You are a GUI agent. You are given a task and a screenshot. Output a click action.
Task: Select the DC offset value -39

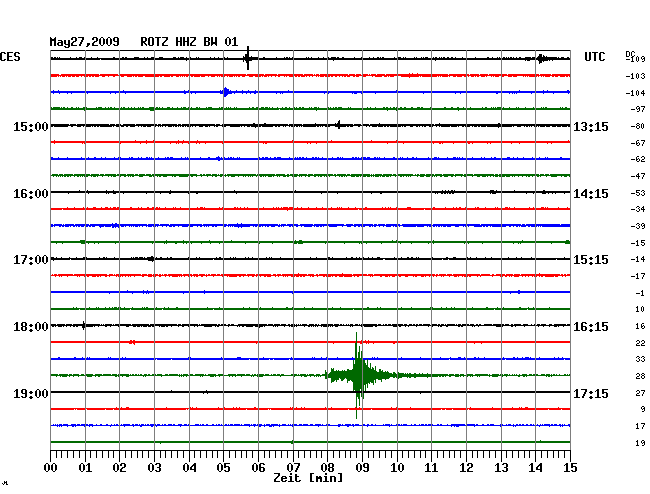(x=638, y=226)
